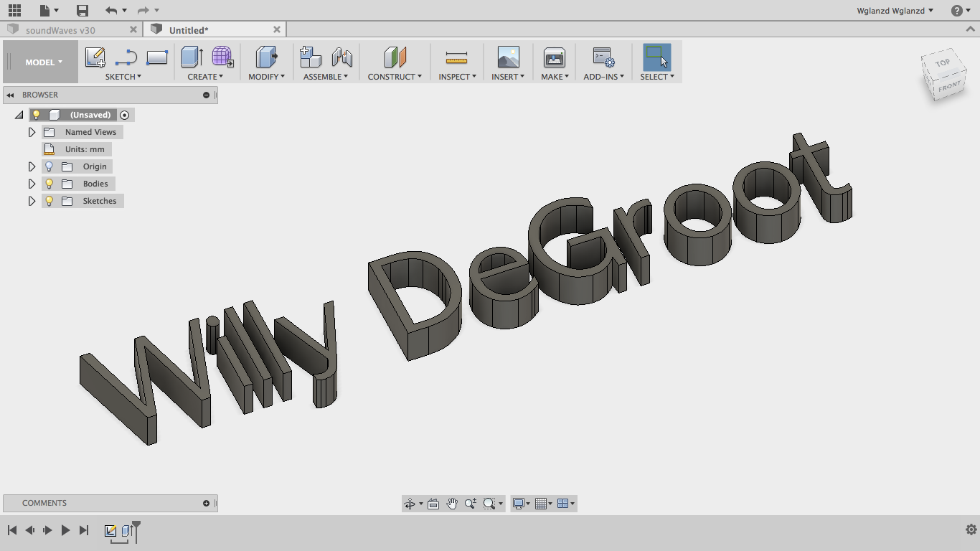Switch to the soundWaves v30 tab
Image resolution: width=980 pixels, height=551 pixels.
60,30
